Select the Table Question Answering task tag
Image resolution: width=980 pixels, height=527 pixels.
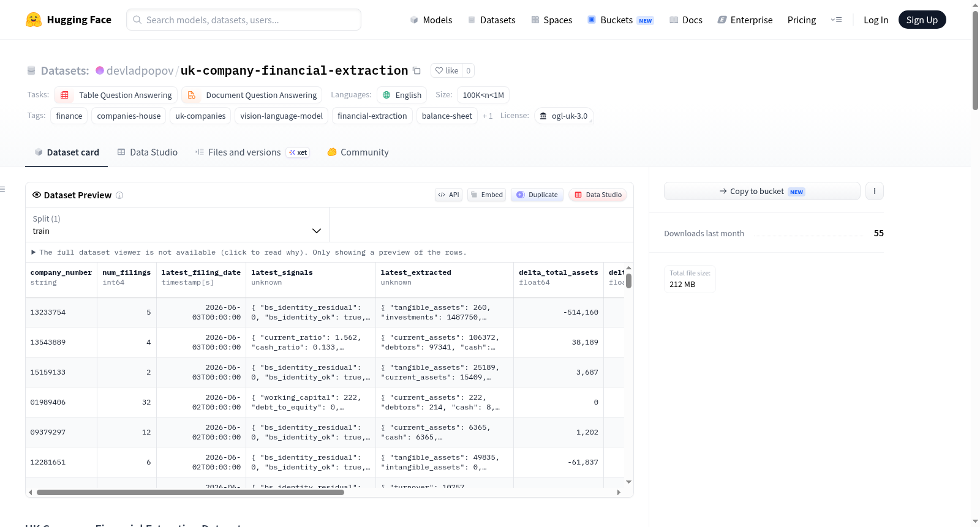coord(116,95)
